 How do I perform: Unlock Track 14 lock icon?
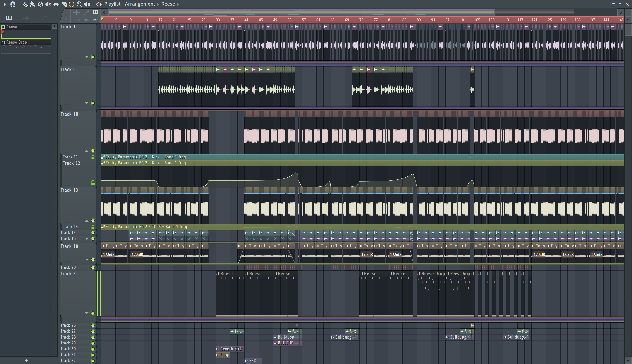coord(93,227)
